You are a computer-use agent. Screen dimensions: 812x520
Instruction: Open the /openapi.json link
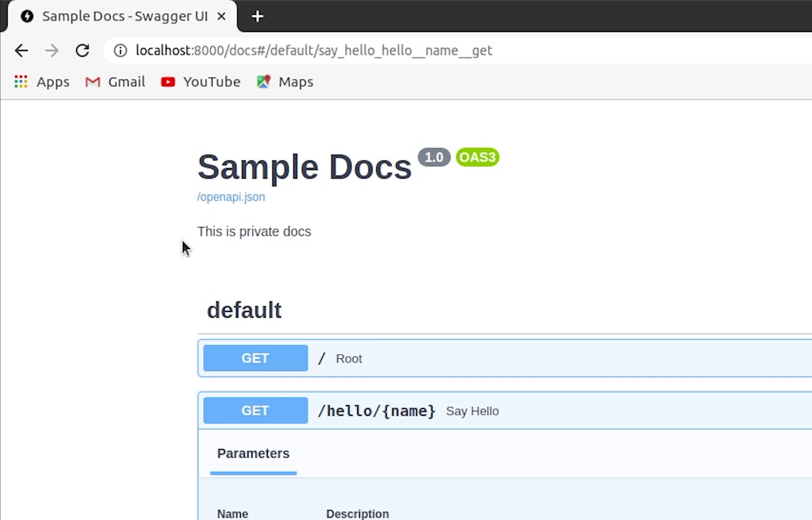(231, 197)
